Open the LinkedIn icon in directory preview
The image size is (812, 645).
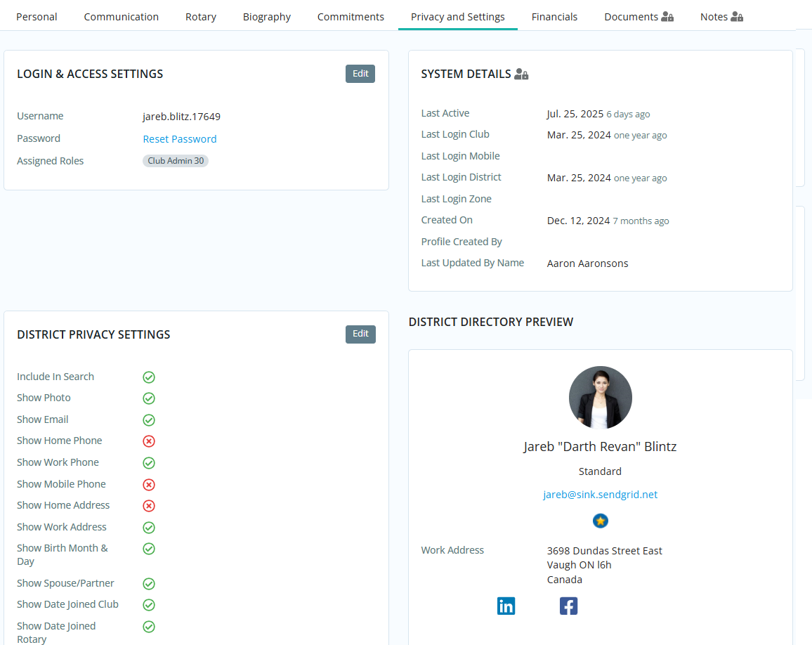click(x=506, y=606)
